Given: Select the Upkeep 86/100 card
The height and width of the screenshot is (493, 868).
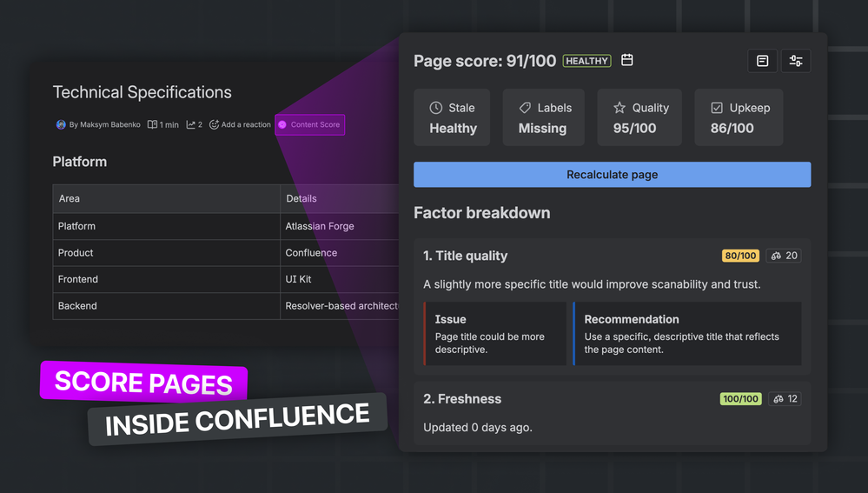Looking at the screenshot, I should point(739,117).
